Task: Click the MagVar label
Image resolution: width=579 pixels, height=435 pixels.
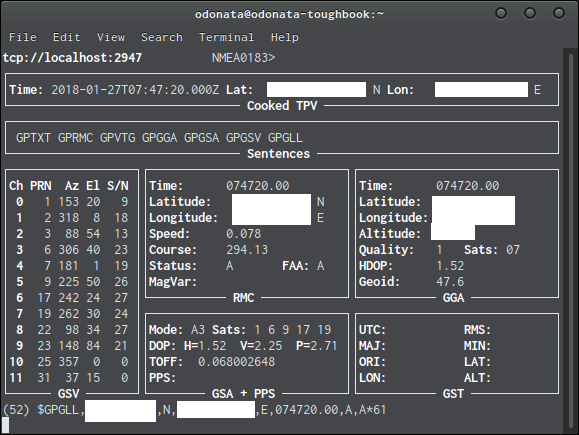Action: pos(173,282)
